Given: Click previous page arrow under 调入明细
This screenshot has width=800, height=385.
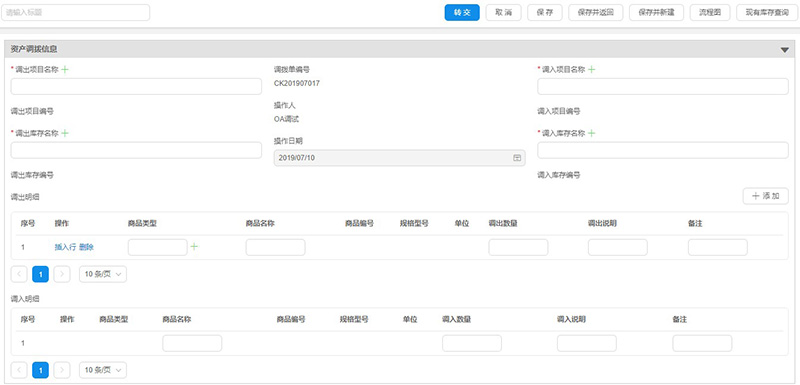Looking at the screenshot, I should 19,370.
